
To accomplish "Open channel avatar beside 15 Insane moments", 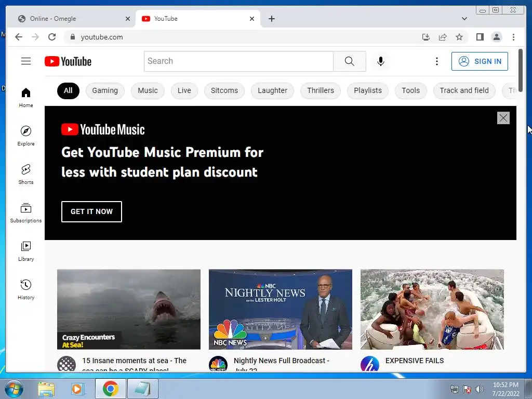I will (66, 364).
